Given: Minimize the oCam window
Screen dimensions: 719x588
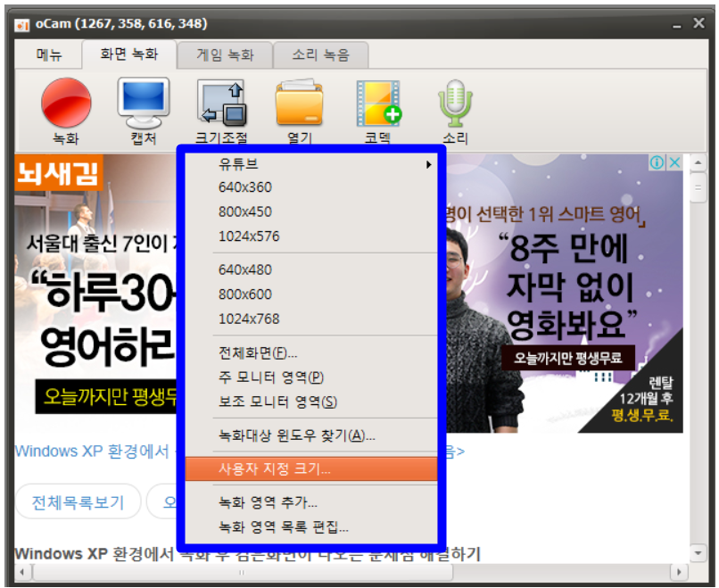Looking at the screenshot, I should (677, 25).
